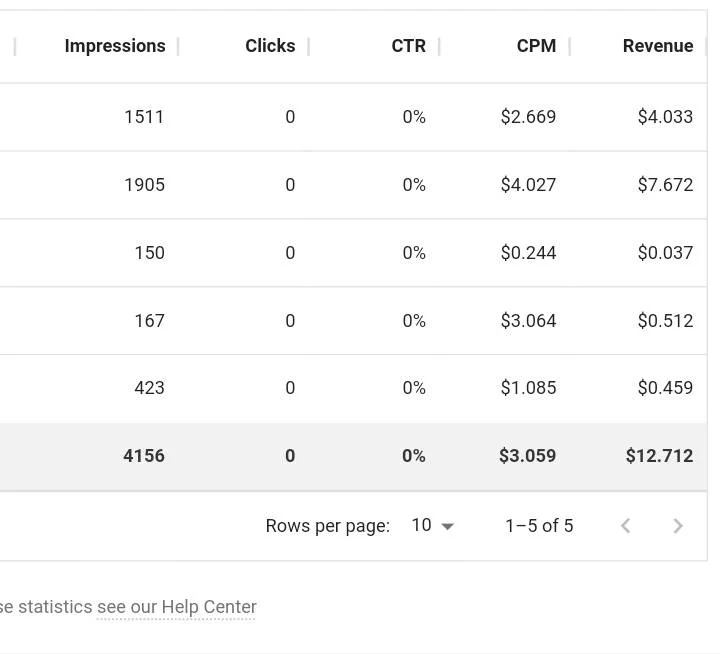Sort by the CTR column header
The width and height of the screenshot is (720, 654).
[408, 46]
